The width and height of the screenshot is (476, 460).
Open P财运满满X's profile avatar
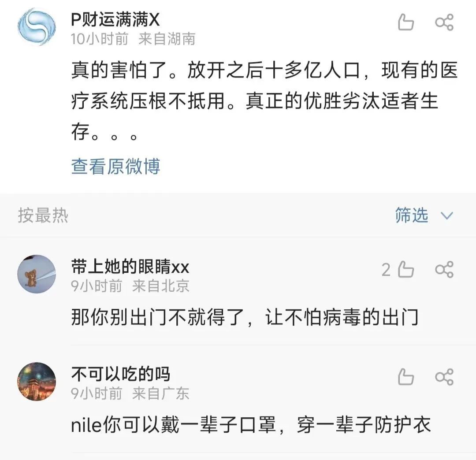click(x=37, y=26)
